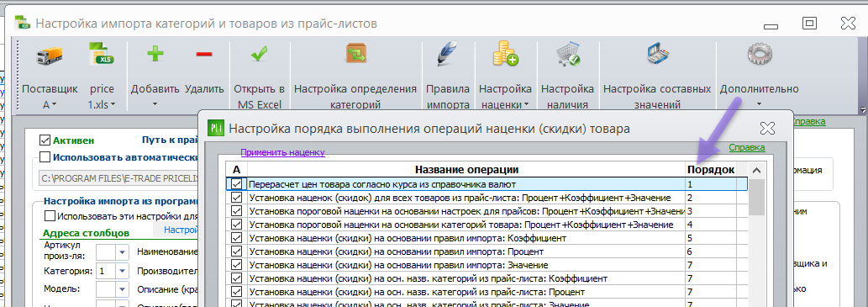Select row правил импорта: Значение
Viewport: 868px width, 307px height.
487,265
